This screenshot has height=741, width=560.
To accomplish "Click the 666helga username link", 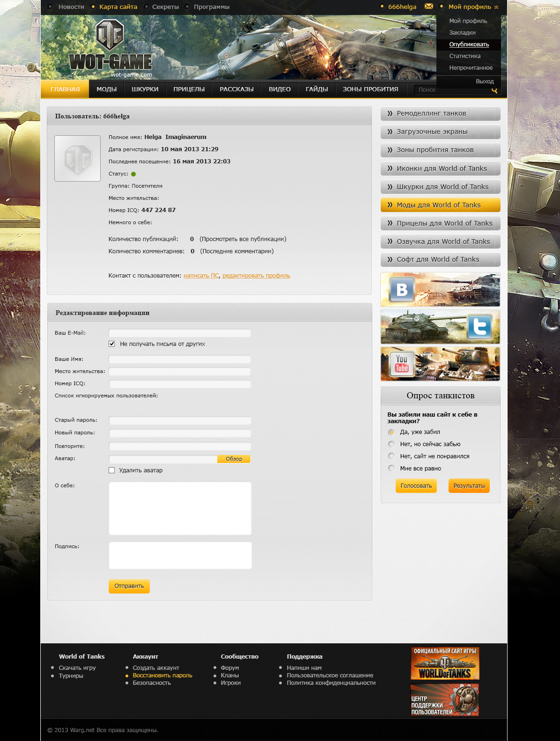I will 402,7.
